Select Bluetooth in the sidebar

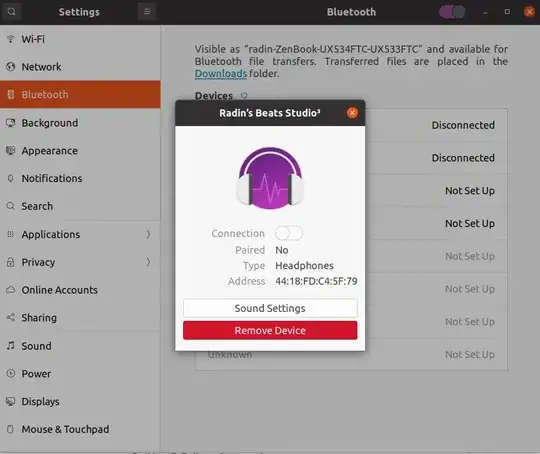pos(80,94)
